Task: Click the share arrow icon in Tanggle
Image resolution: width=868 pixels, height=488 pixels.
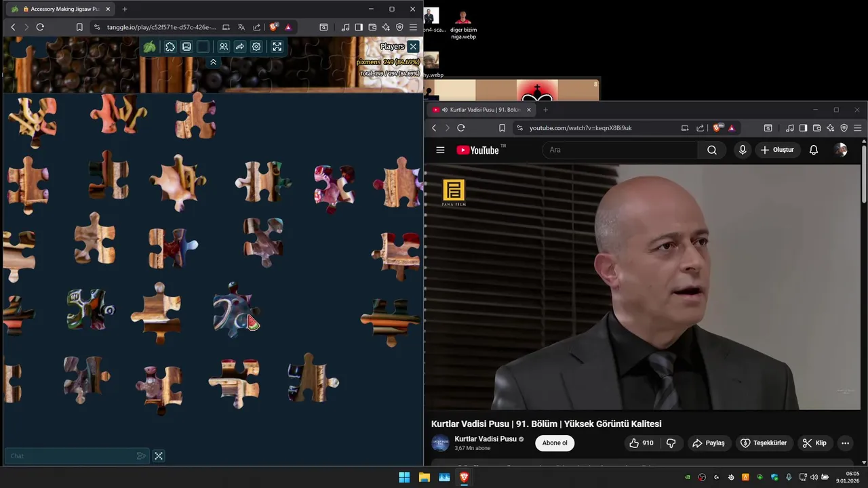Action: [240, 47]
